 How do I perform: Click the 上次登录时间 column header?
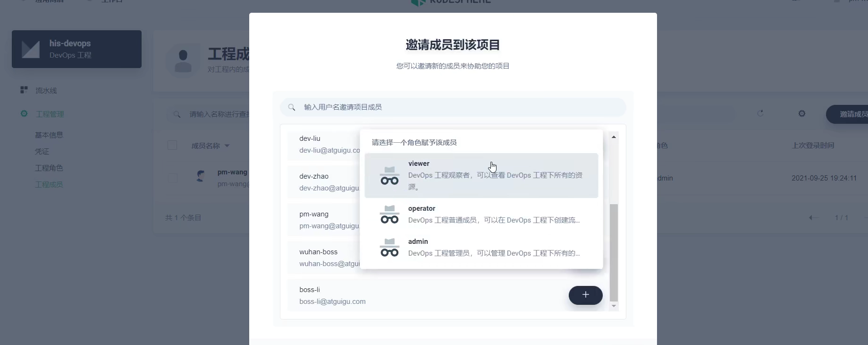point(813,146)
